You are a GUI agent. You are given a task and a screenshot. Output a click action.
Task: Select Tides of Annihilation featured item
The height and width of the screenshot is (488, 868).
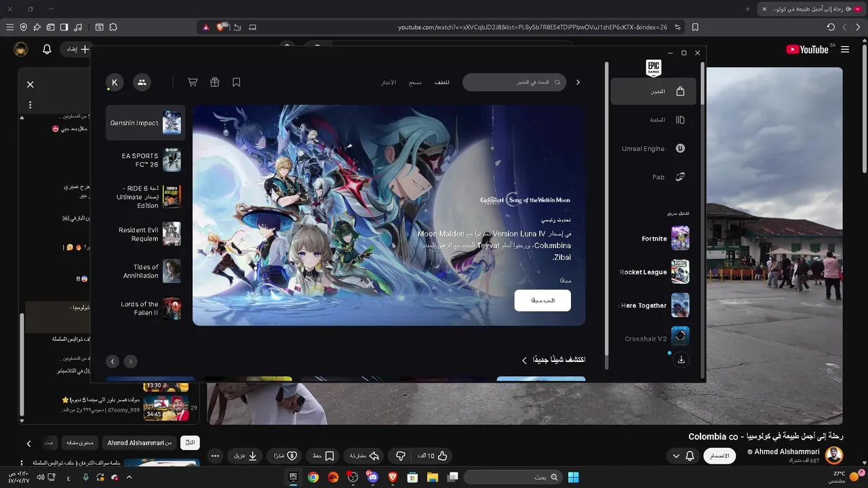(145, 271)
